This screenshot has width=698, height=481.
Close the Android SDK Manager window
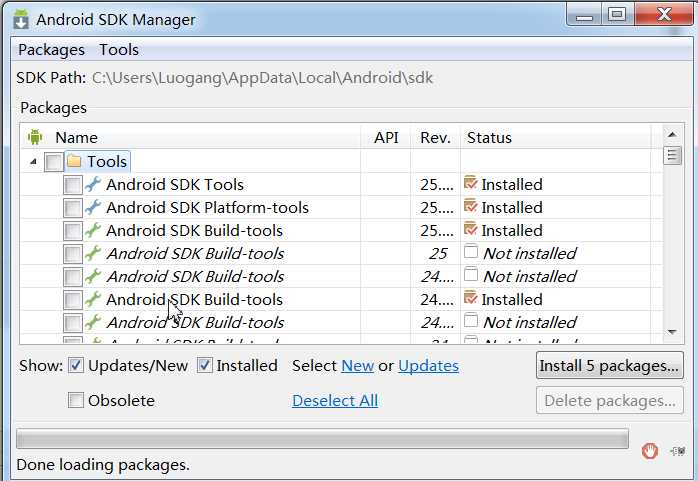[665, 15]
